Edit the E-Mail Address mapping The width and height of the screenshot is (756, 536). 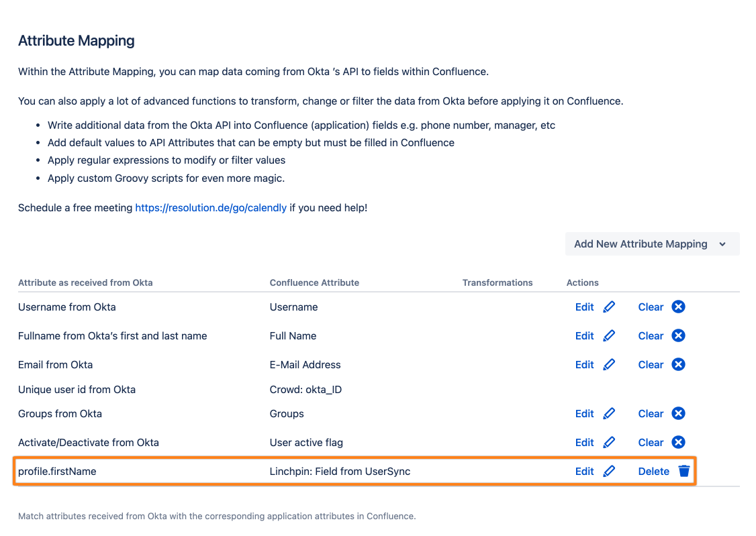click(x=584, y=365)
